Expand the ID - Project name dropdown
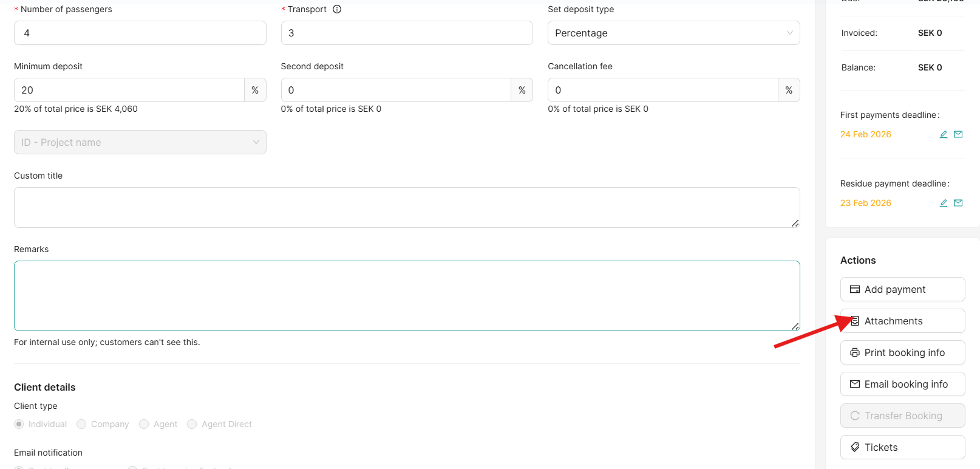The width and height of the screenshot is (980, 469). 140,142
